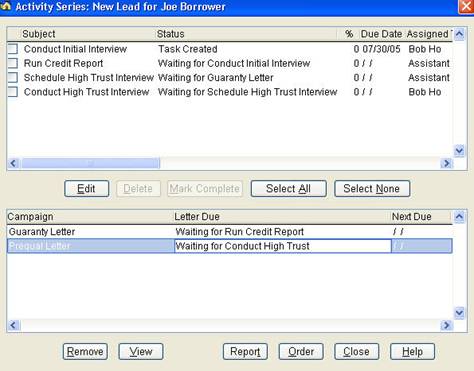The image size is (474, 371).
Task: Click the 'Task Created' status cell
Action: (188, 49)
